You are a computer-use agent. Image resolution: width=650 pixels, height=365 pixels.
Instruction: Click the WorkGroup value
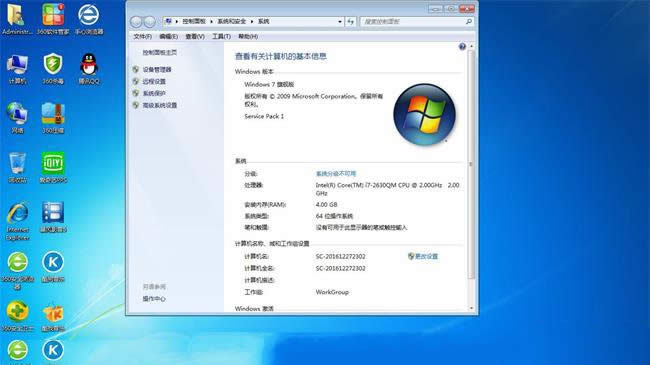332,292
